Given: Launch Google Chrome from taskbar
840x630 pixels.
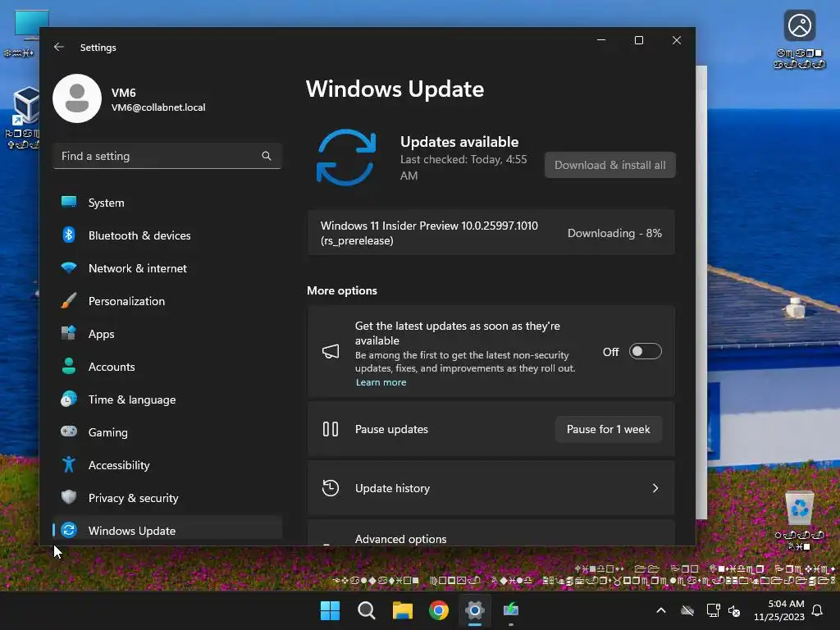Looking at the screenshot, I should point(439,610).
